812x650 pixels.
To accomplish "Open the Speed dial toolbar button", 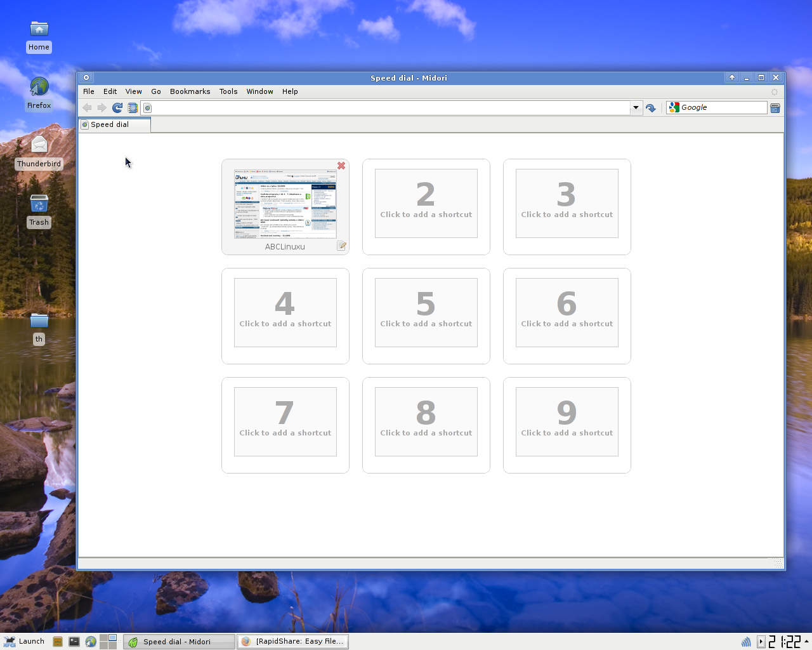I will pos(133,108).
